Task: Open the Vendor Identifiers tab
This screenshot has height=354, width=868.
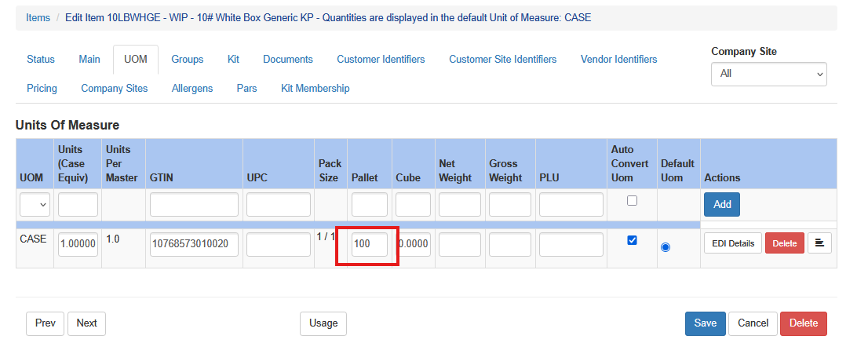Action: click(619, 60)
